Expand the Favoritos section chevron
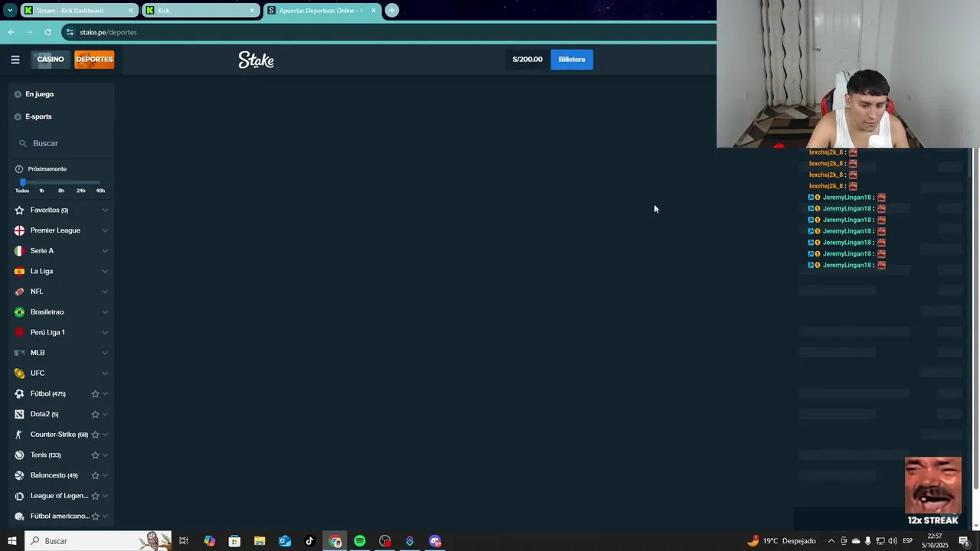 pyautogui.click(x=105, y=210)
